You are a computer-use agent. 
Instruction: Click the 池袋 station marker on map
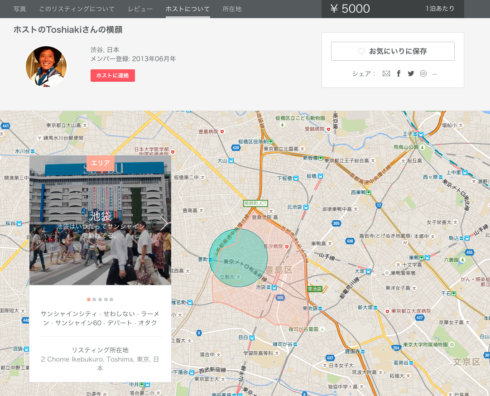[x=274, y=287]
